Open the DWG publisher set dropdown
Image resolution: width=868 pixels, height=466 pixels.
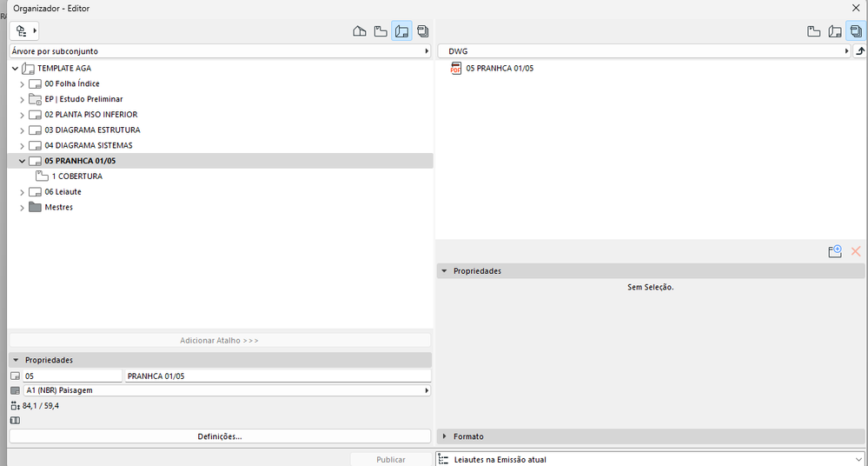click(645, 51)
